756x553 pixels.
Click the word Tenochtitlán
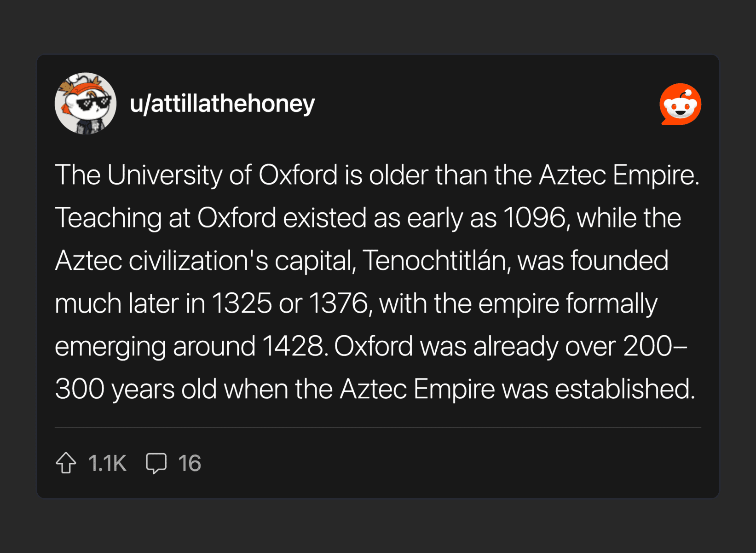point(434,261)
